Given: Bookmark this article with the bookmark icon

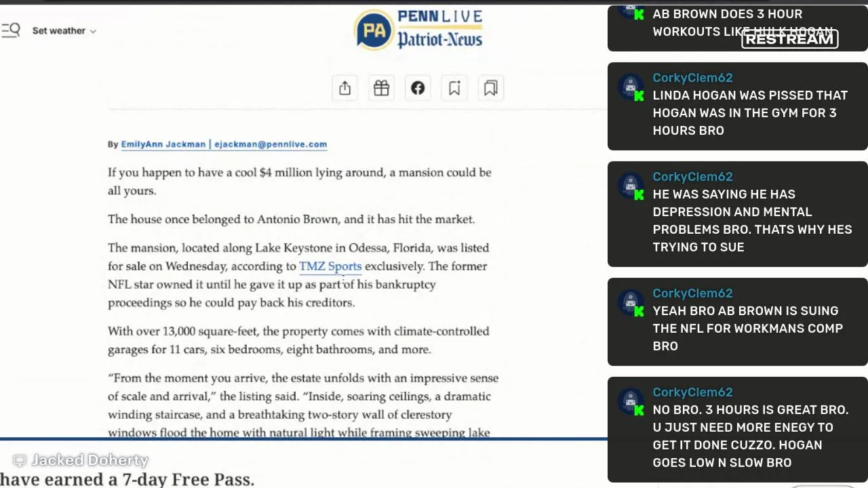Looking at the screenshot, I should click(454, 88).
